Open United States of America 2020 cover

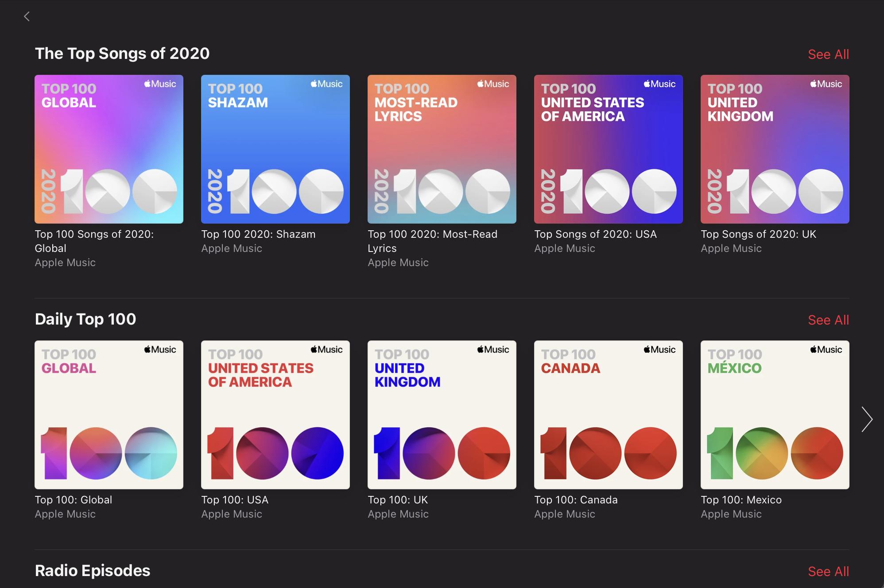(609, 149)
